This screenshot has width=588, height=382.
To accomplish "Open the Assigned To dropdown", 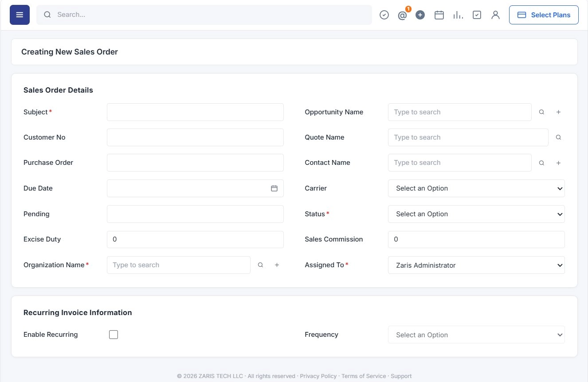I will point(476,265).
